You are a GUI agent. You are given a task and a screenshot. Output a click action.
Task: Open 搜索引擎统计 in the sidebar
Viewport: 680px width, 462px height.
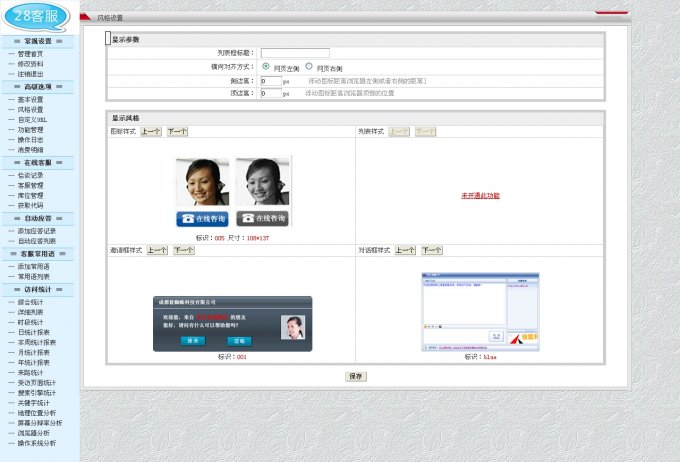(37, 393)
